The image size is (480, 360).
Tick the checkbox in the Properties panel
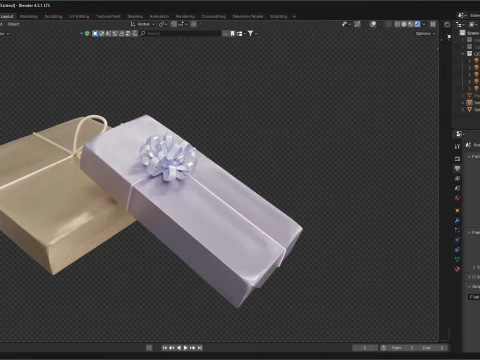[x=474, y=277]
